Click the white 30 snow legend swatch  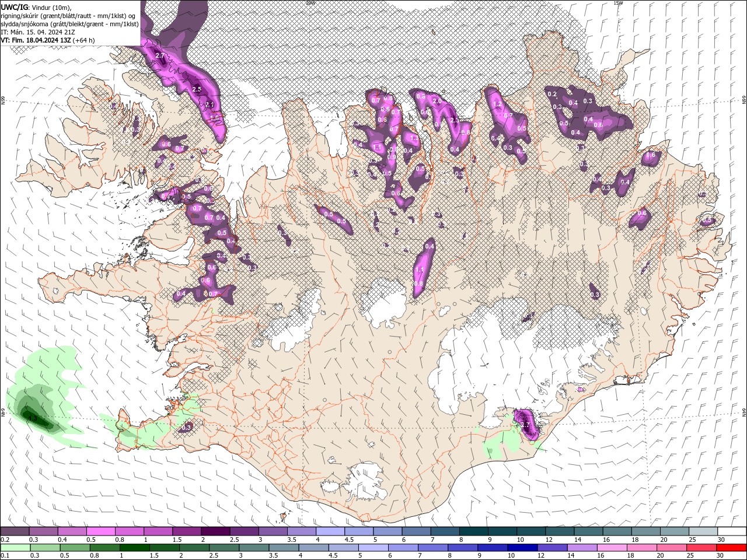tap(732, 531)
